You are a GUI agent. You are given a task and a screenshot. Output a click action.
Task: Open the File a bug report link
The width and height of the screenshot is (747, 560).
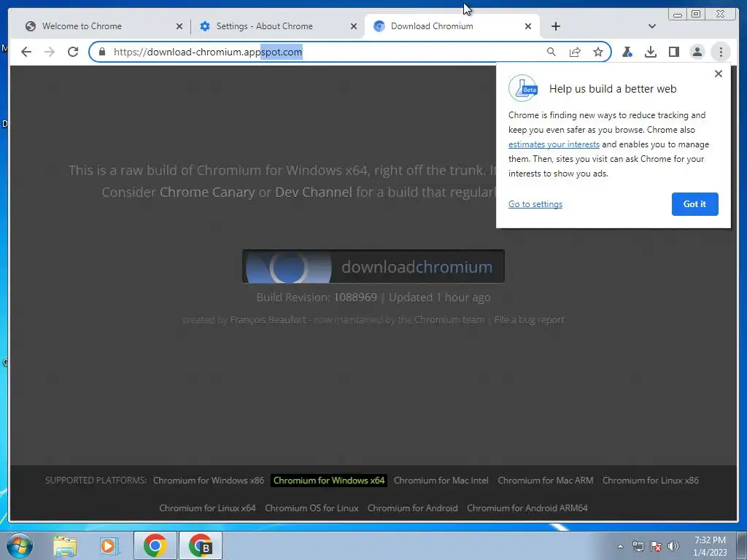pyautogui.click(x=529, y=320)
